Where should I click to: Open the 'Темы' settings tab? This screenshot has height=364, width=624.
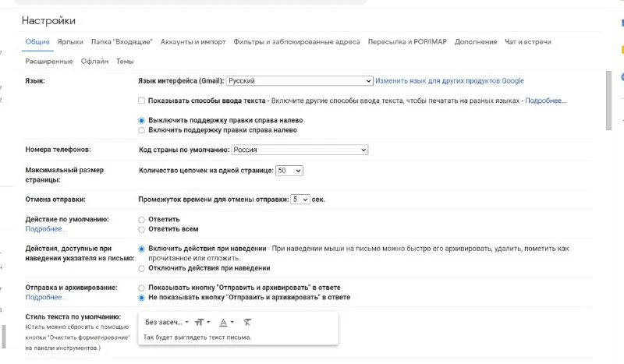[125, 61]
